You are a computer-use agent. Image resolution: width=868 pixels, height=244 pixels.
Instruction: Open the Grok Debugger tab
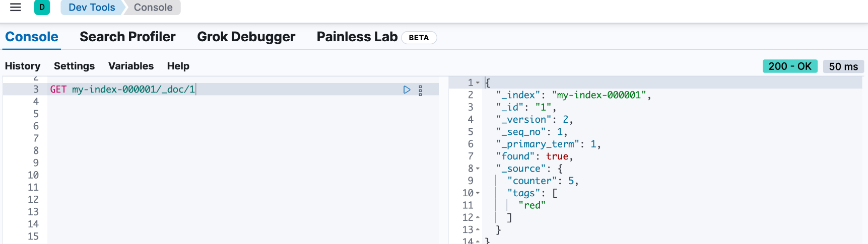click(246, 37)
